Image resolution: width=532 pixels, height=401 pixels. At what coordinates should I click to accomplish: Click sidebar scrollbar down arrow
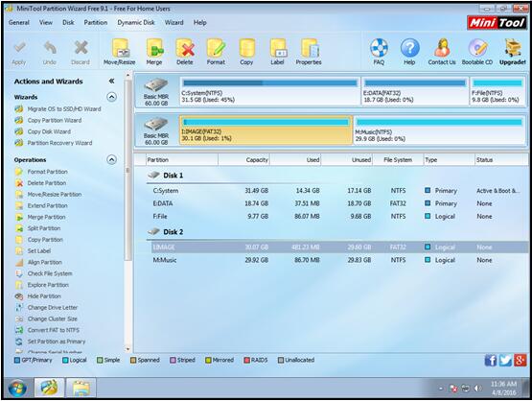127,349
